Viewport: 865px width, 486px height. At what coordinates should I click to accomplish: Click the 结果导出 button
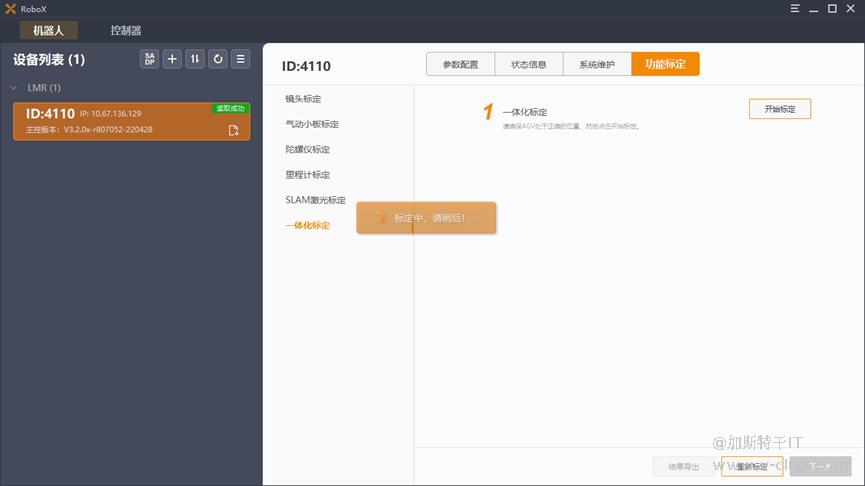point(684,467)
